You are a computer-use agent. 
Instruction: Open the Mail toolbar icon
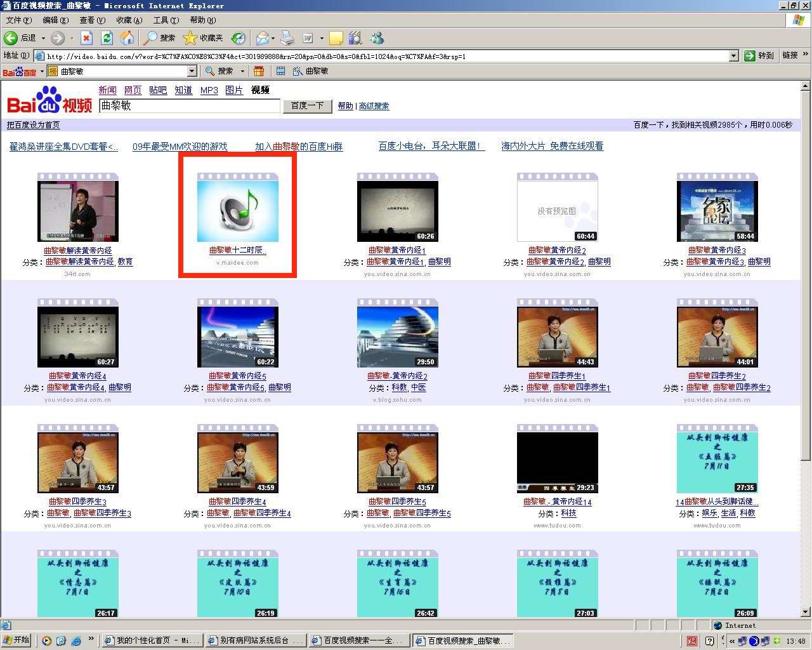click(x=262, y=38)
